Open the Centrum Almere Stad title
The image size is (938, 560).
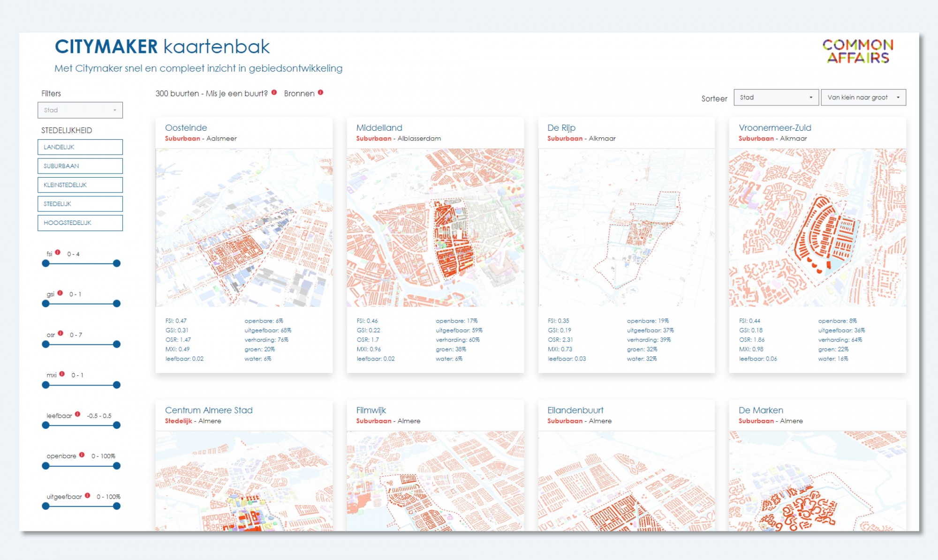coord(209,410)
